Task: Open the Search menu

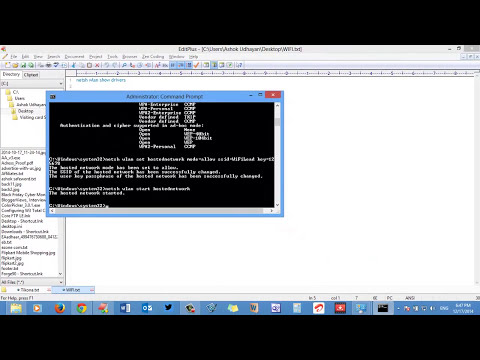Action: click(x=54, y=57)
